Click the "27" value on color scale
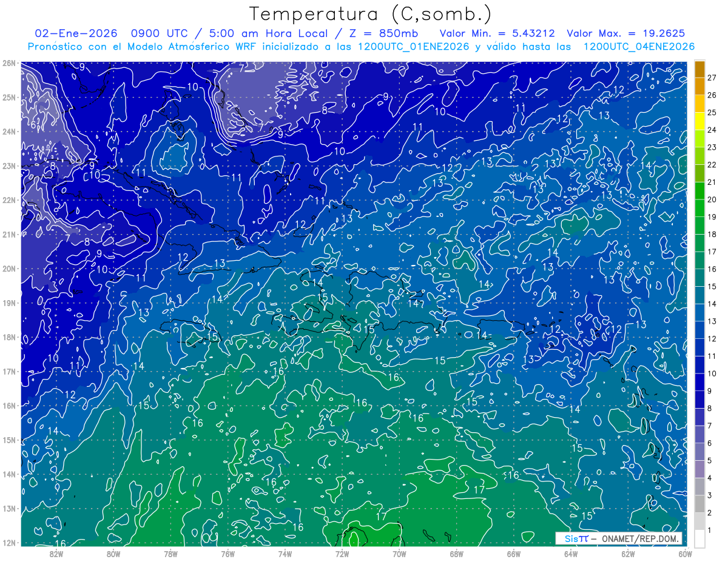Viewport: 728px width, 562px height. coord(712,78)
